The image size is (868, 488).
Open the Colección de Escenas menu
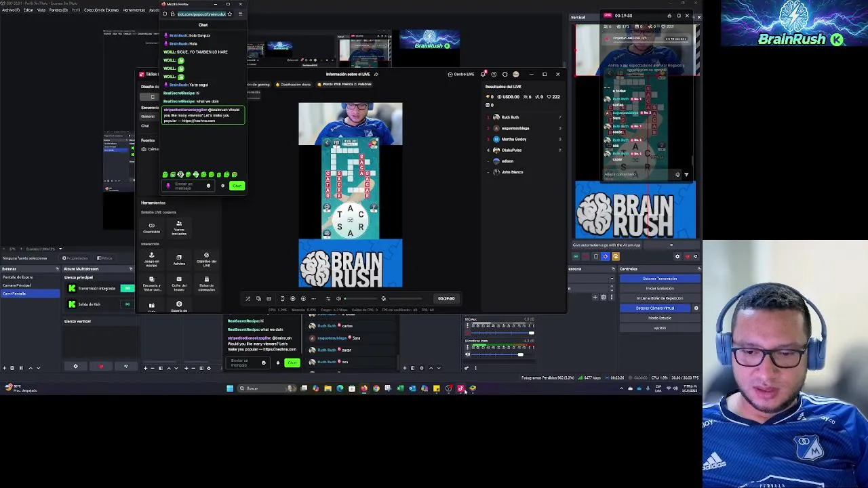[x=100, y=9]
